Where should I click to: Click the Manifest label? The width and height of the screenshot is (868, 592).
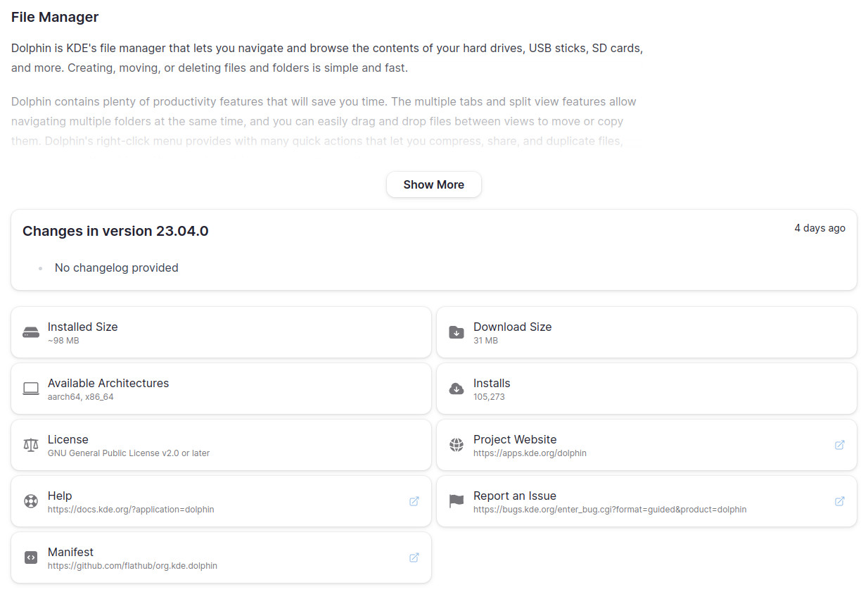(70, 552)
